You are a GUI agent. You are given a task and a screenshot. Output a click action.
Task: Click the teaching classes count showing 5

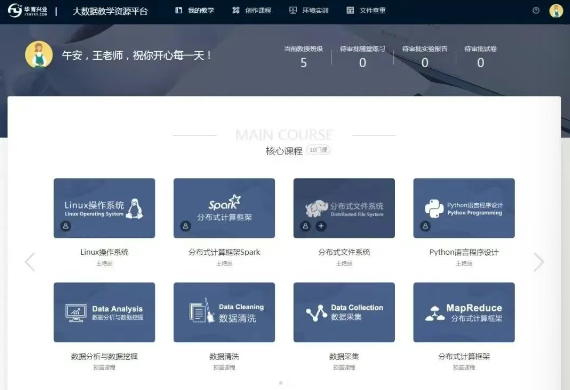(x=304, y=63)
